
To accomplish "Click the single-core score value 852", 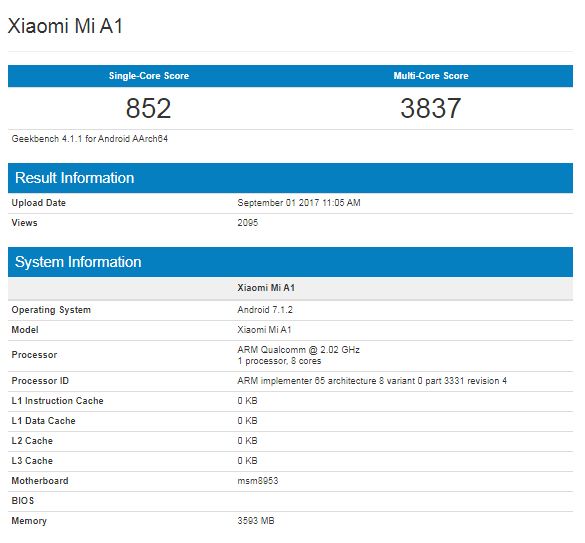I will click(148, 108).
